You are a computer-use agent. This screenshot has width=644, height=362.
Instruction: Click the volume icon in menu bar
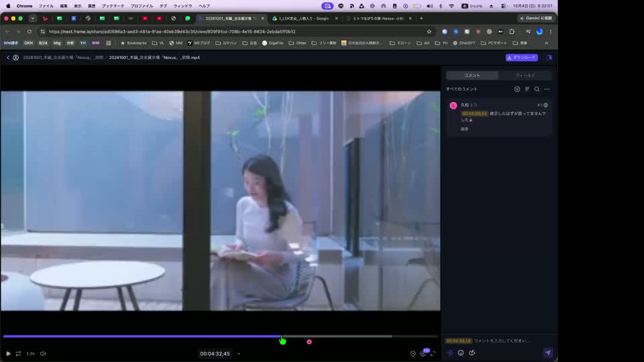pyautogui.click(x=429, y=6)
